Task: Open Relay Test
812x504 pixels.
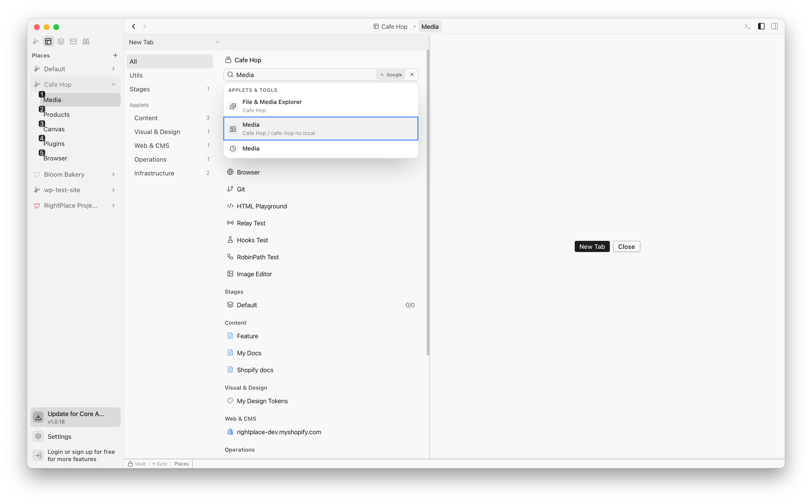Action: coord(320,223)
